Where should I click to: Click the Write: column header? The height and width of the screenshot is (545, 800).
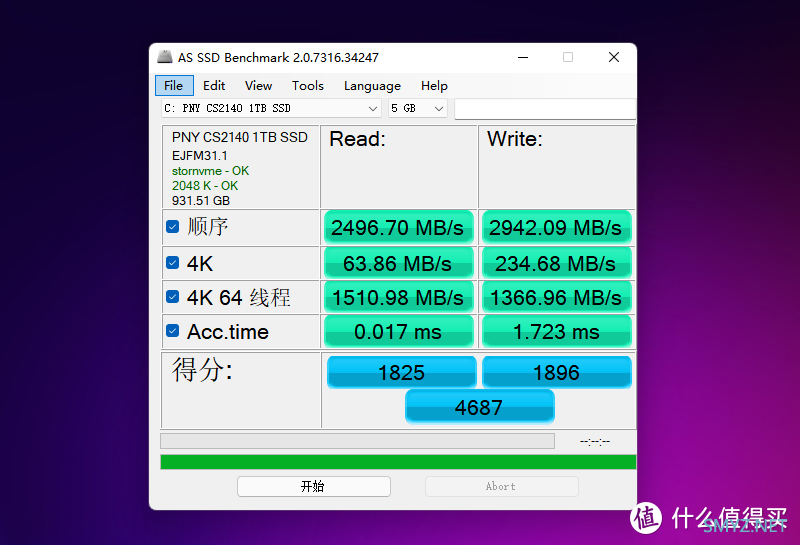[515, 139]
